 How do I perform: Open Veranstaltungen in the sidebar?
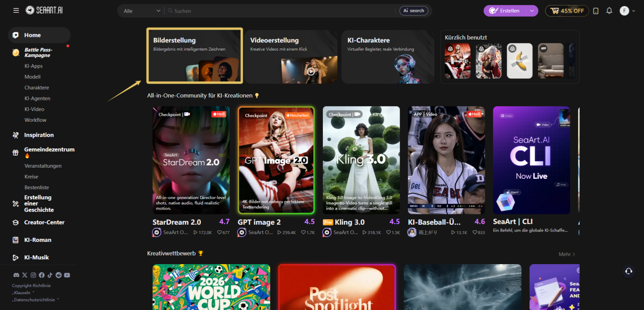pos(43,166)
